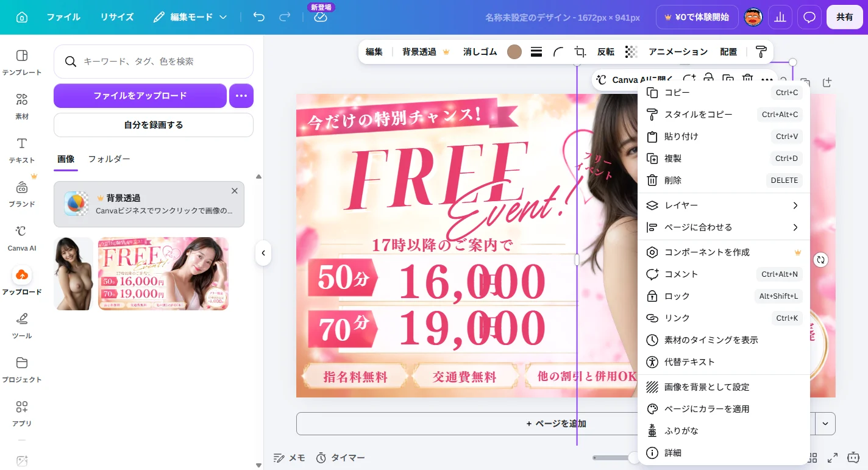Select the 消しゴム eraser tool
This screenshot has height=470, width=868.
(480, 52)
